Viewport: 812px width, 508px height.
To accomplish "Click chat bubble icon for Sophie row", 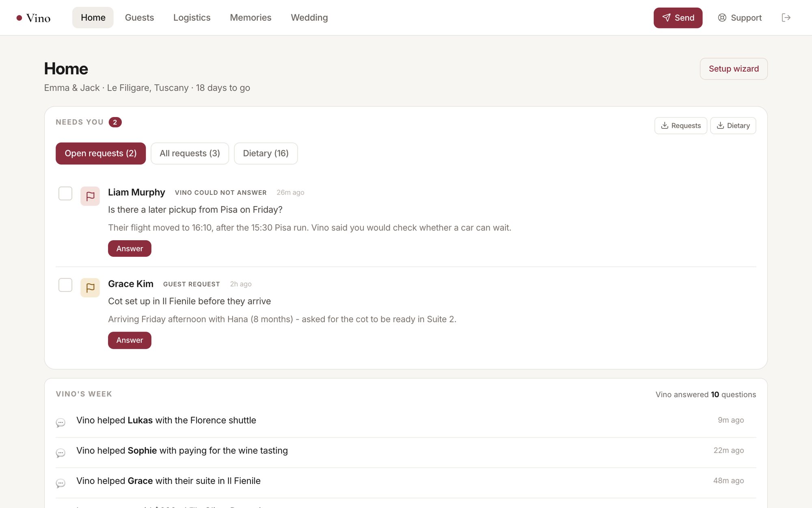I will pyautogui.click(x=60, y=453).
